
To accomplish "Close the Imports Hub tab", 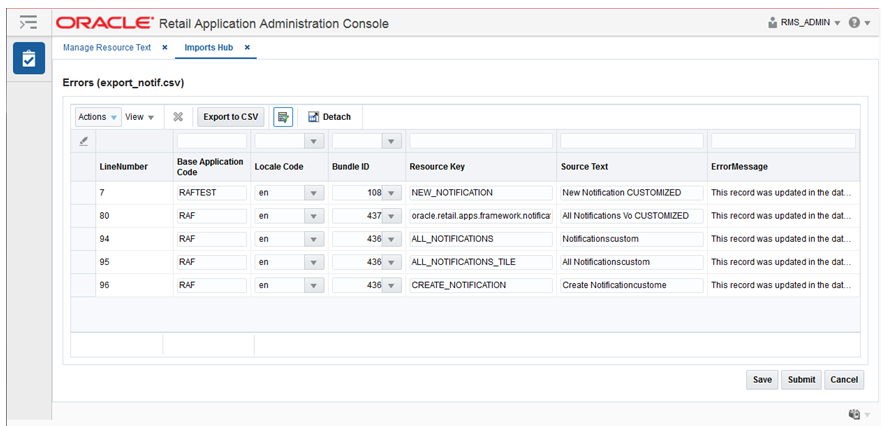I will point(247,48).
